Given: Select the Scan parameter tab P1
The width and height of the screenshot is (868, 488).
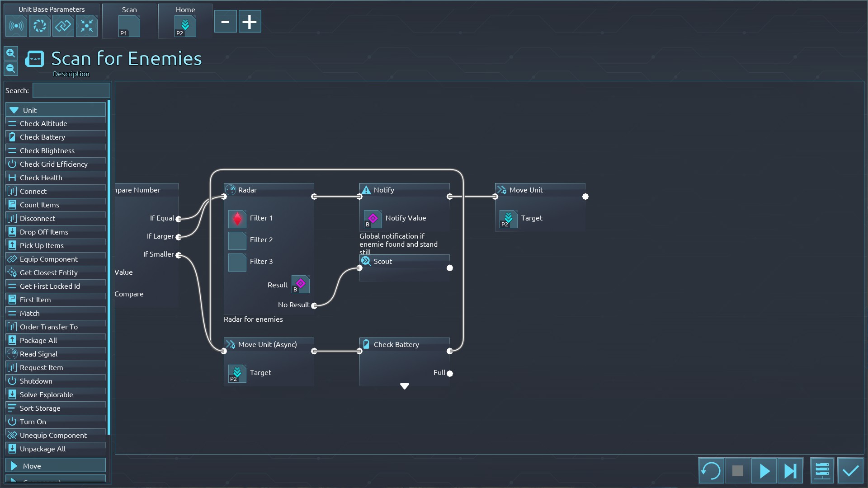Looking at the screenshot, I should [129, 26].
